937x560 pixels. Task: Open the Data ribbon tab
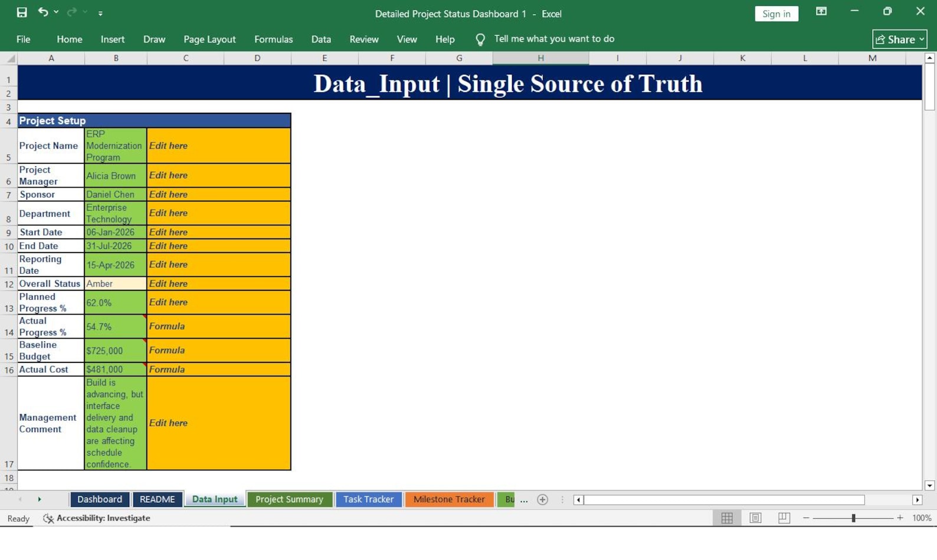click(x=321, y=40)
